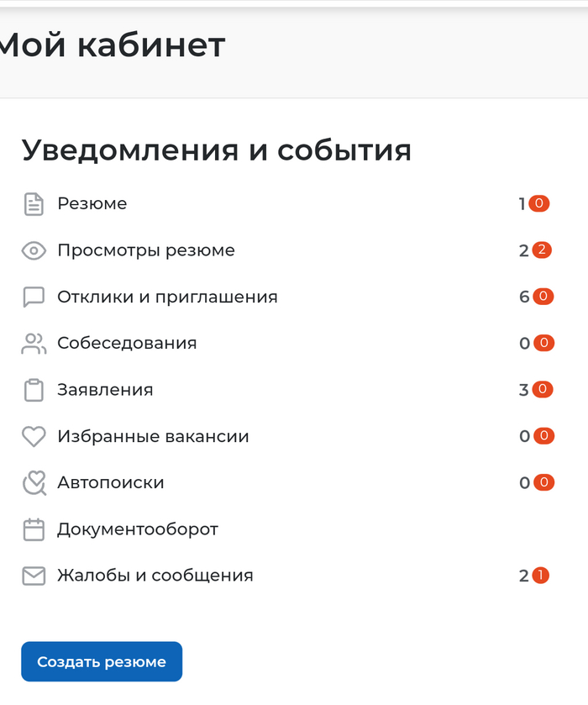588x705 pixels.
Task: Open Просмотры резюме list
Action: (x=146, y=250)
